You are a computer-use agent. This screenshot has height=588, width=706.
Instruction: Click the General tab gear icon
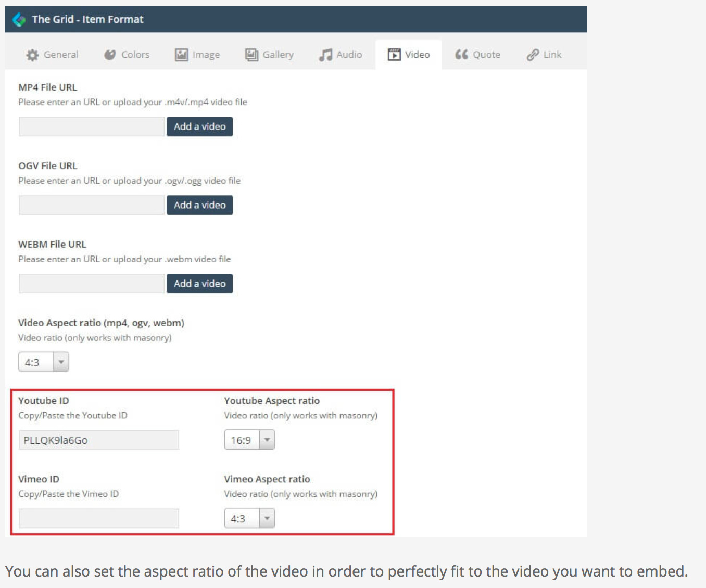point(32,55)
